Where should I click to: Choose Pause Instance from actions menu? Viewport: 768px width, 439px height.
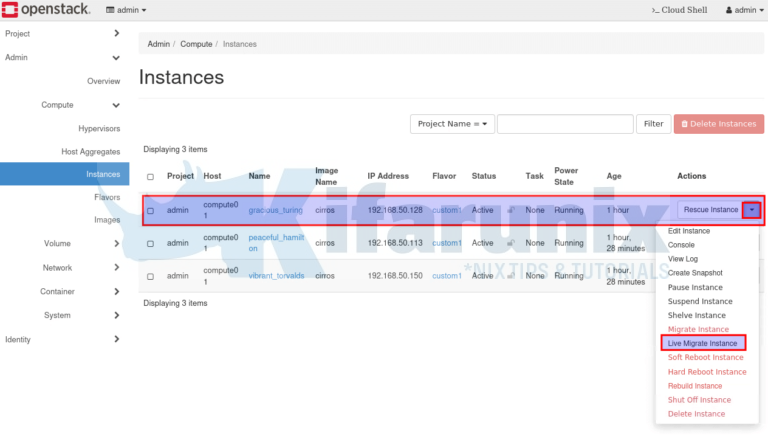[x=695, y=287]
